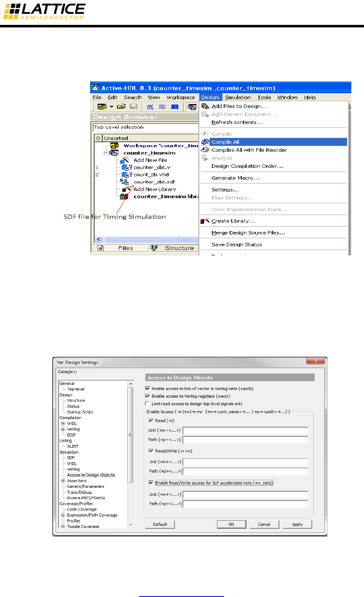Choose Design Compilation Order menu item
The image size is (364, 597).
click(x=247, y=166)
